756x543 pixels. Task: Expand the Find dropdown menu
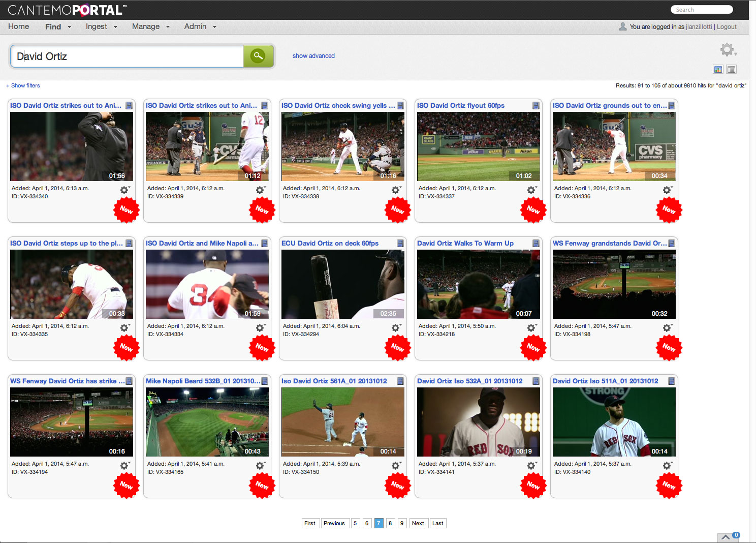[57, 27]
